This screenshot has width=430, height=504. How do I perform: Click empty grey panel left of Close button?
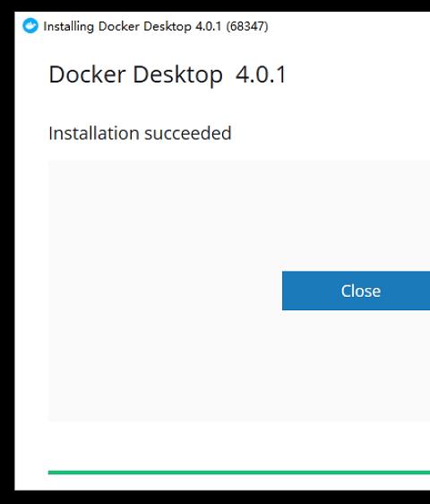click(165, 291)
